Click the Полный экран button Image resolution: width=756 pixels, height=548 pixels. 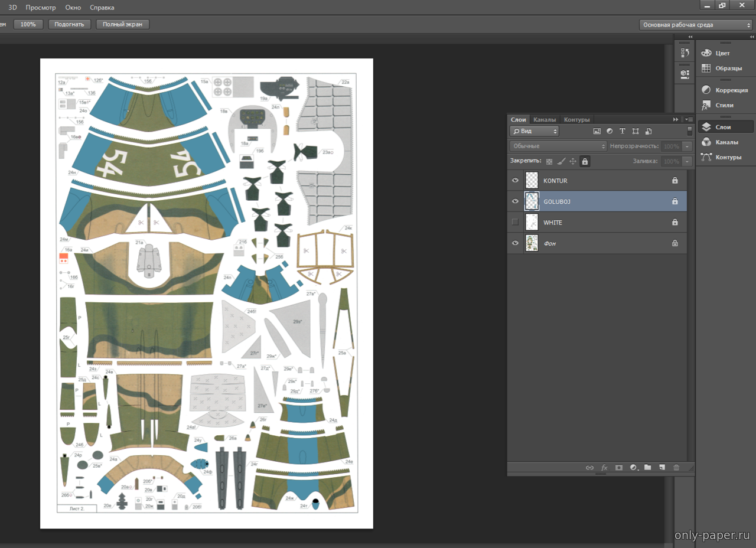tap(122, 24)
